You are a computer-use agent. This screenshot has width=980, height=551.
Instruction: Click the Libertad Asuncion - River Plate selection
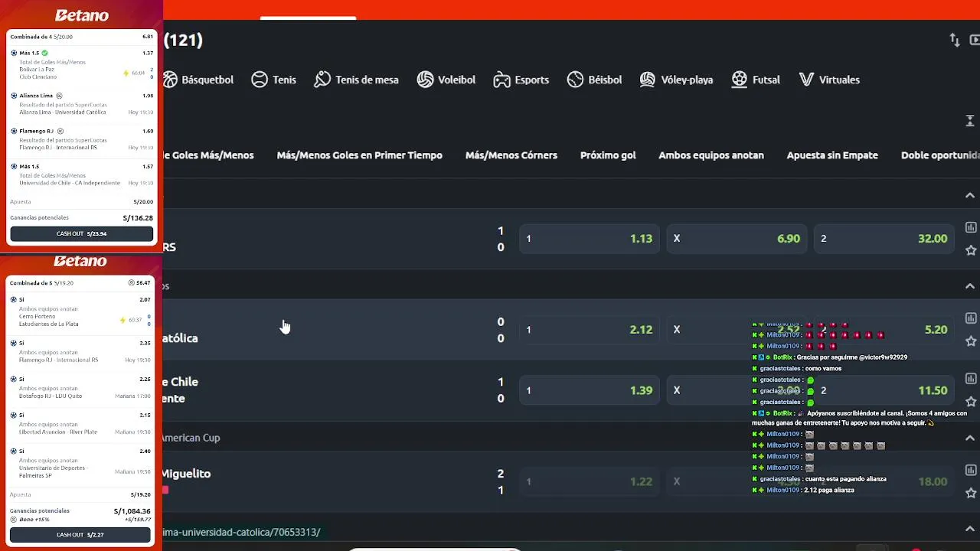[82, 424]
